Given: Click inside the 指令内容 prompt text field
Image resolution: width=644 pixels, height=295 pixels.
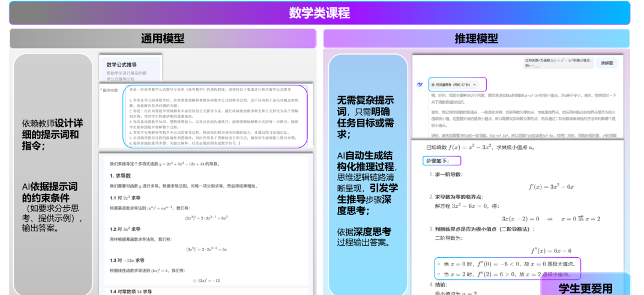Looking at the screenshot, I should [215, 116].
